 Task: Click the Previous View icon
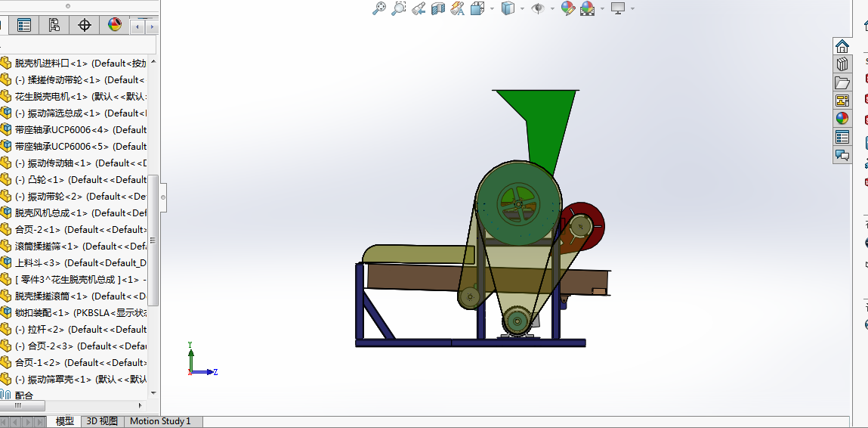(419, 8)
